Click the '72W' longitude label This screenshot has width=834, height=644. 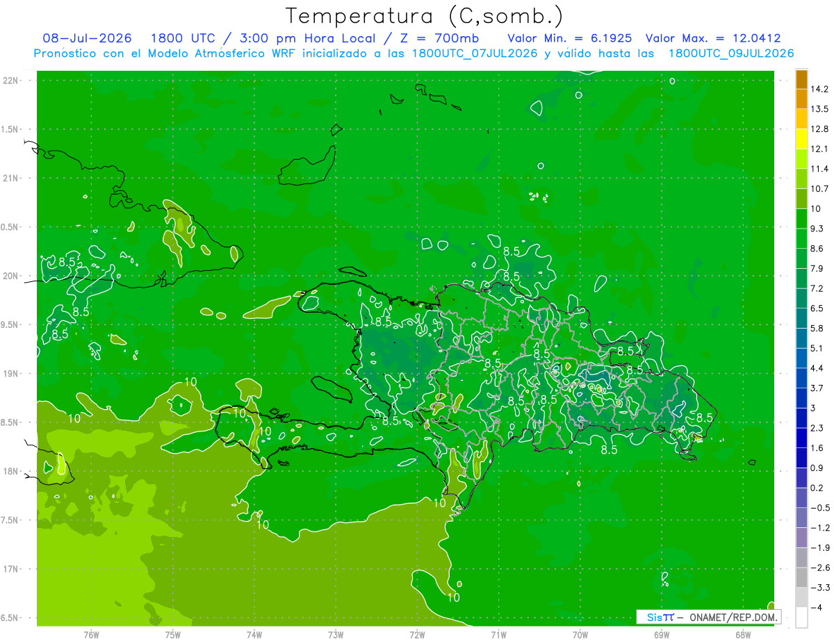pos(417,634)
